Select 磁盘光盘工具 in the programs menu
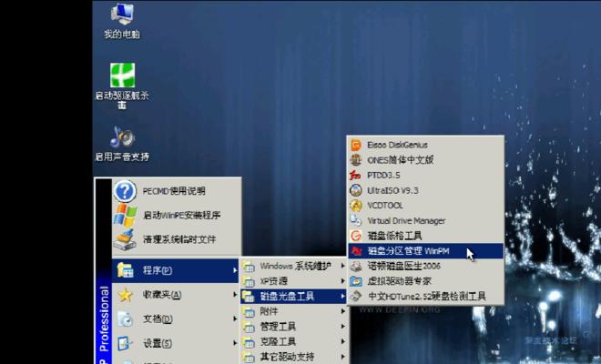601x364 pixels. click(x=293, y=296)
